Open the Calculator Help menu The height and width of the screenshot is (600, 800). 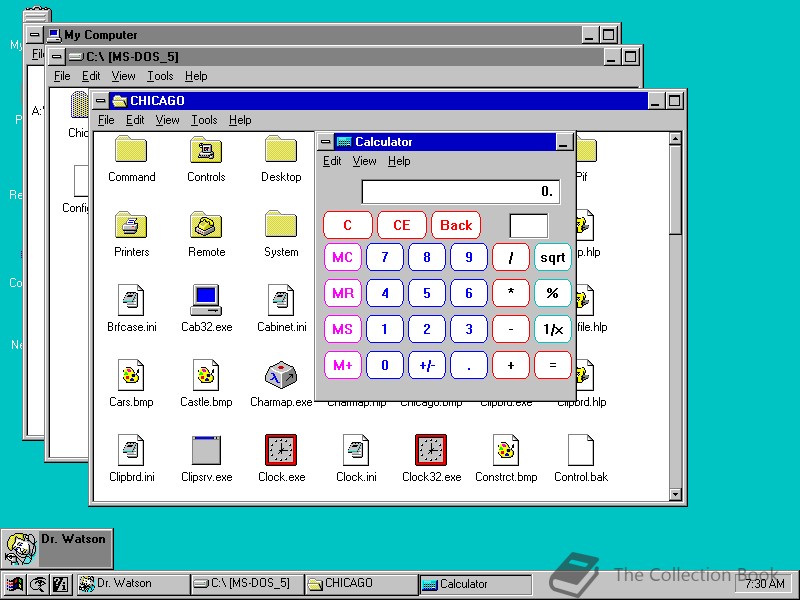pos(399,161)
